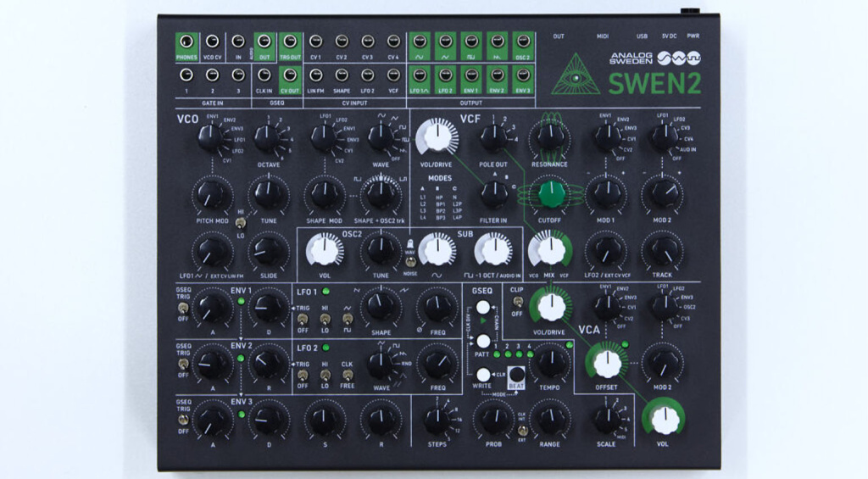Click the black BEAT button
868x479 pixels.
(x=516, y=374)
